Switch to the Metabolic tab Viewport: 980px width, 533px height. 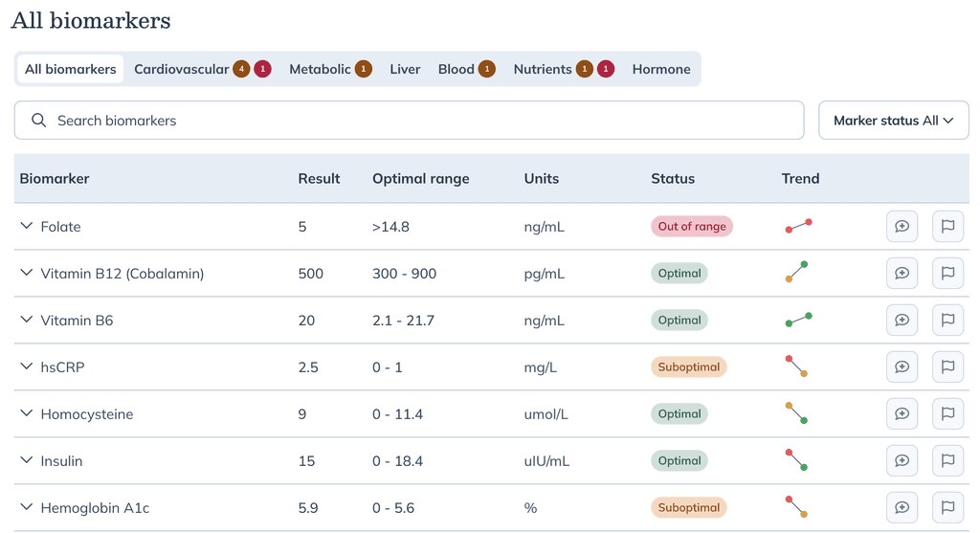coord(330,69)
